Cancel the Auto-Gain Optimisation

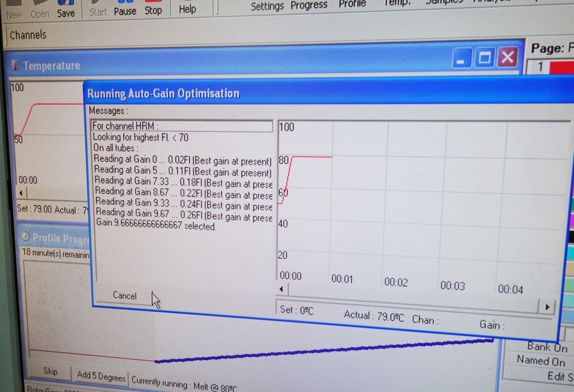(124, 296)
